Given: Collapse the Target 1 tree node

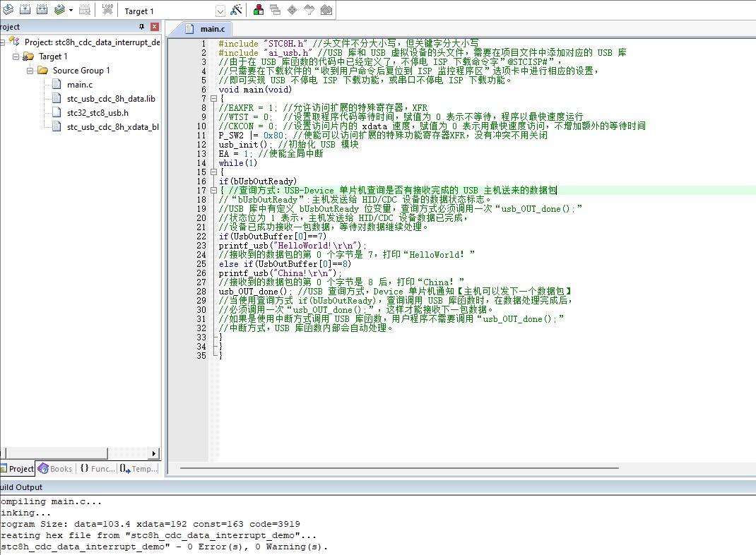Looking at the screenshot, I should click(x=16, y=56).
